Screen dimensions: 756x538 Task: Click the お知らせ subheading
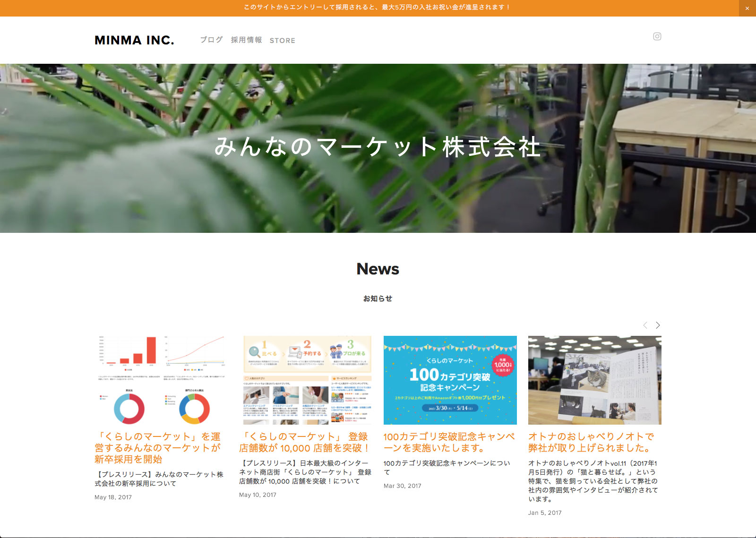click(378, 299)
